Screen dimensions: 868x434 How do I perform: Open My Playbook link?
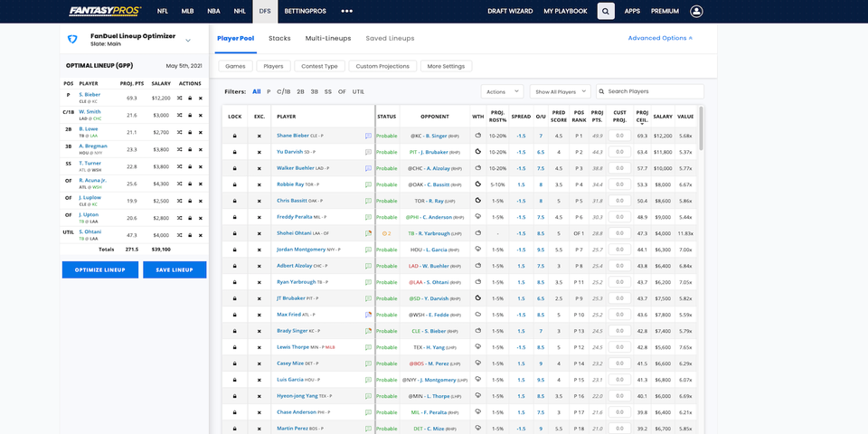[565, 11]
